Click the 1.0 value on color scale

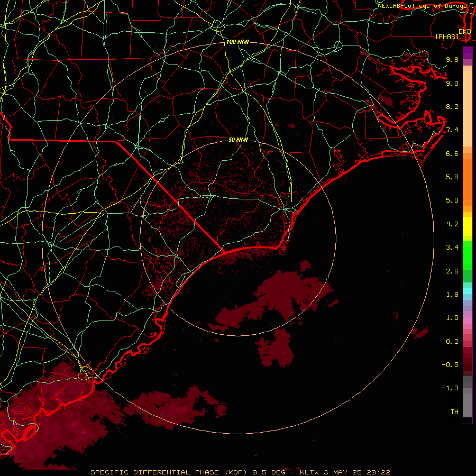pos(452,318)
